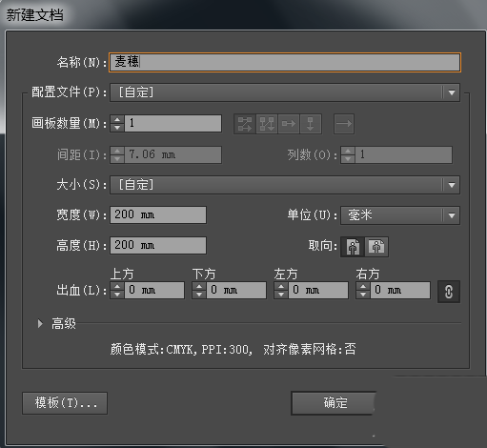Decrease bottom bleed with down stepper arrow
The height and width of the screenshot is (448, 487).
point(199,295)
